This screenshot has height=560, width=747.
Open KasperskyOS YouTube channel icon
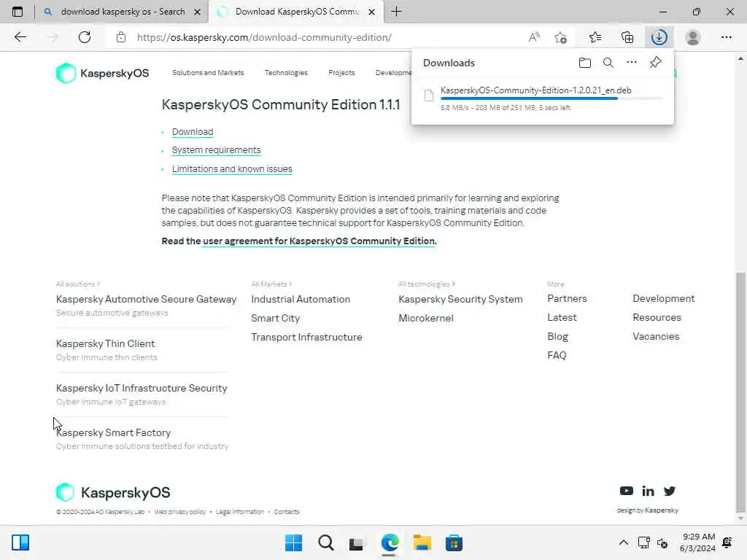626,491
